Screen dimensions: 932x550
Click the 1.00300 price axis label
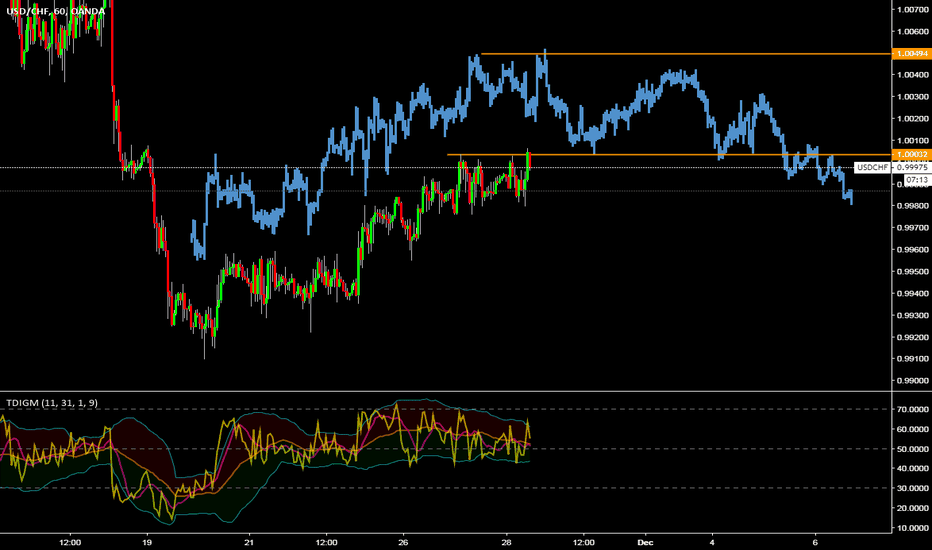pyautogui.click(x=913, y=97)
